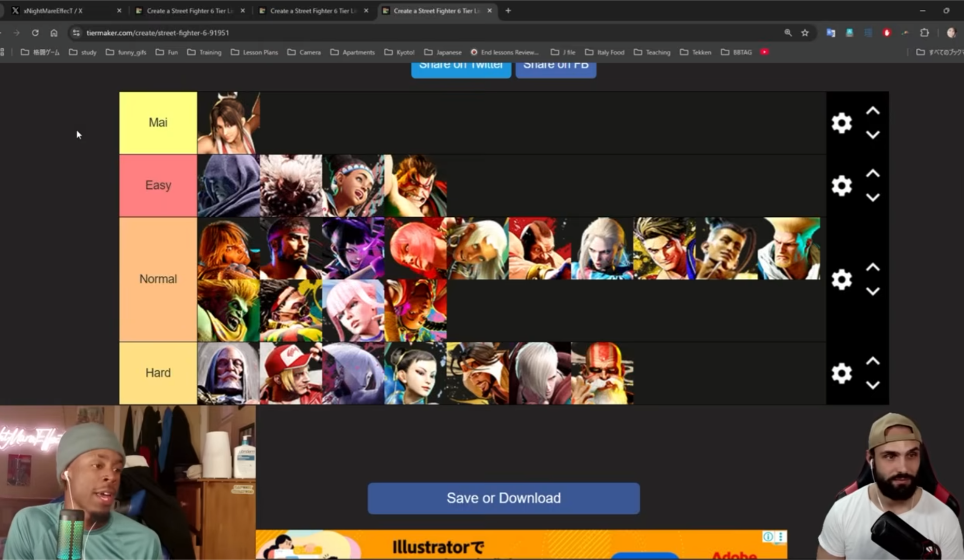964x560 pixels.
Task: Select the Akuma portrait in Easy tier
Action: 291,186
